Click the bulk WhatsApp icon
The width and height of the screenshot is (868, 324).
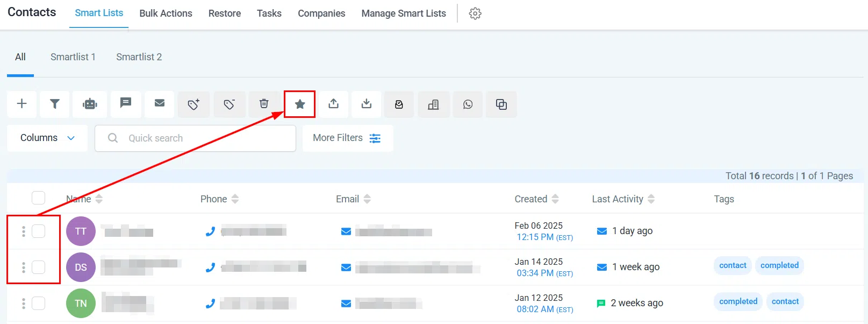tap(468, 104)
